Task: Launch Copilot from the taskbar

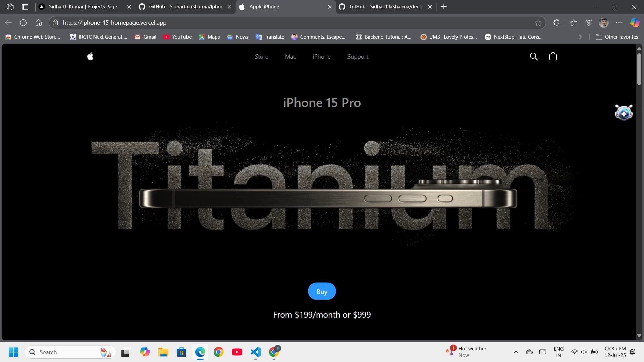Action: (145, 352)
